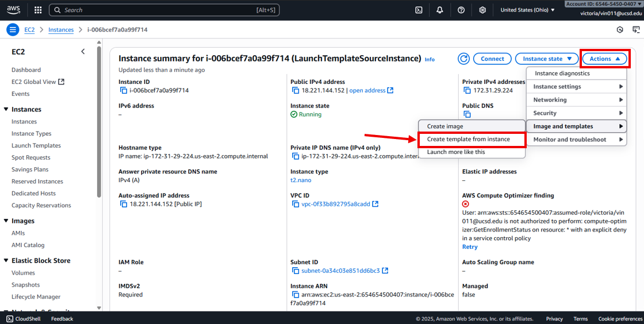Refresh the instance summary

coord(463,59)
